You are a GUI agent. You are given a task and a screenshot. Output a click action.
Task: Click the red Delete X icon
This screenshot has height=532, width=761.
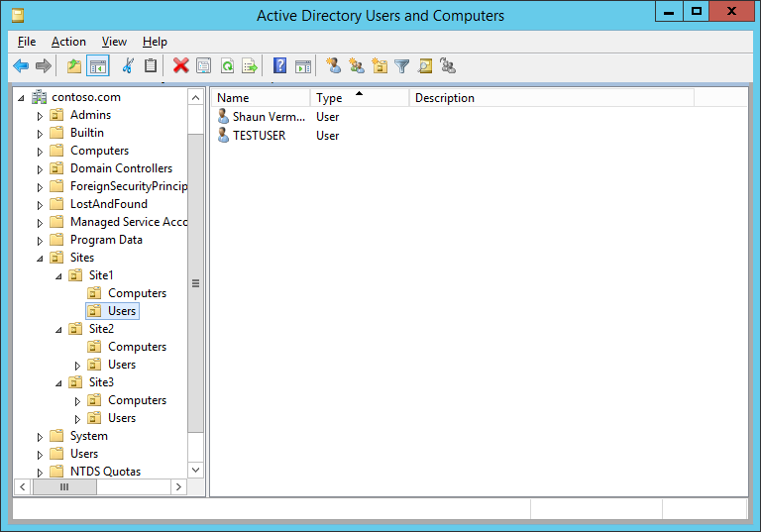tap(181, 65)
